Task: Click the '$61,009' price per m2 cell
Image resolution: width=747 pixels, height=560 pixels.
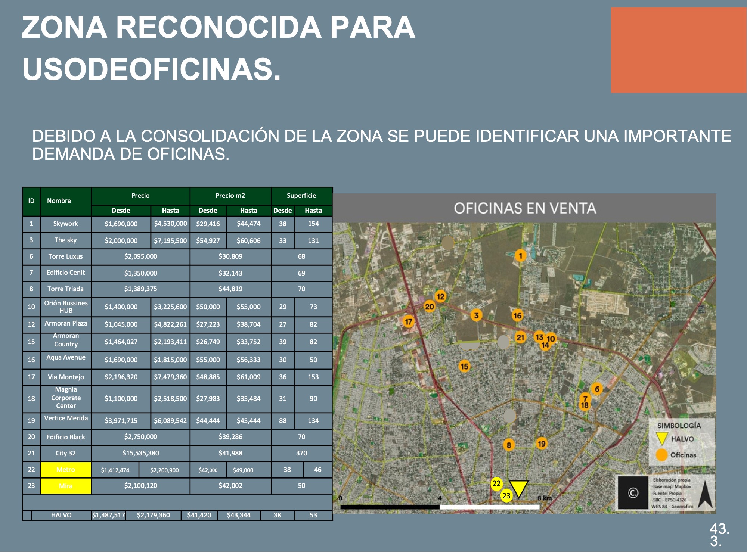Action: [x=248, y=377]
